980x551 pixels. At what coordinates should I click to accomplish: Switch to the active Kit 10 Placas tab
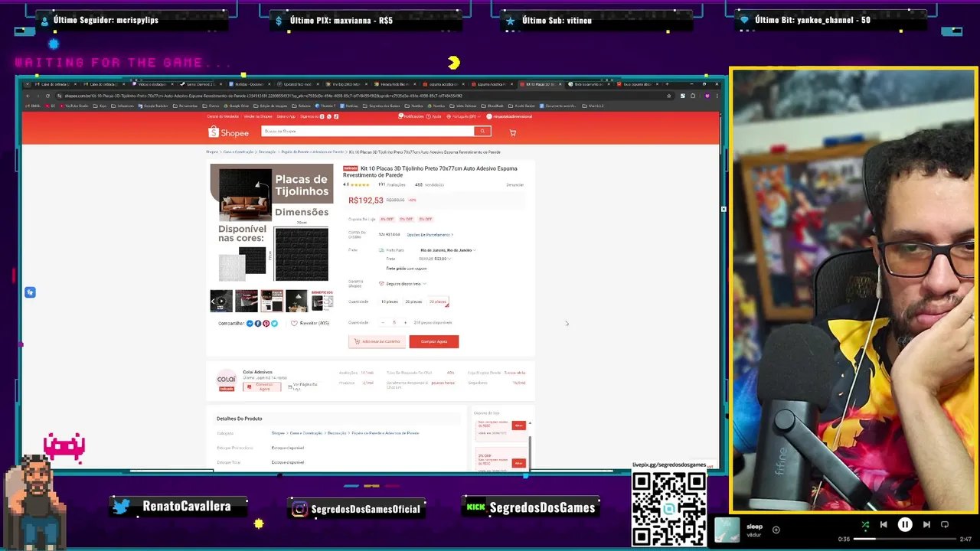click(541, 84)
